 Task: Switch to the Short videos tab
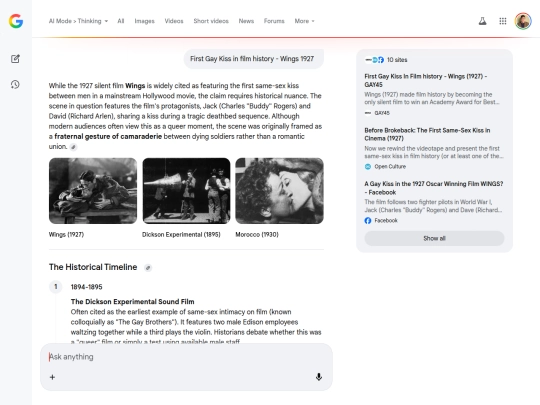click(211, 21)
